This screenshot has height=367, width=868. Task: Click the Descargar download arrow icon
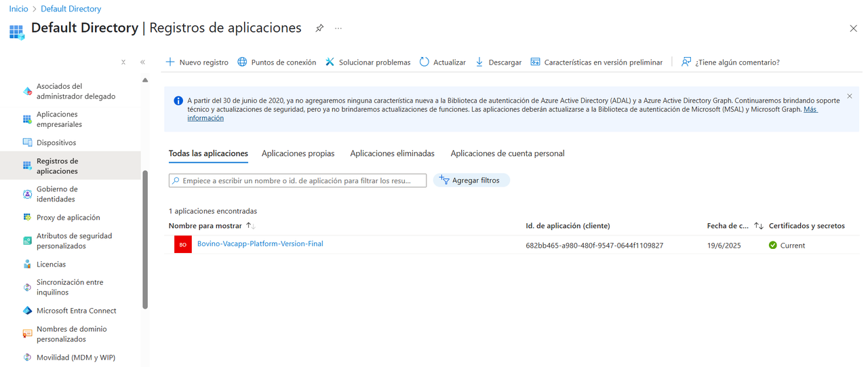[x=479, y=62]
